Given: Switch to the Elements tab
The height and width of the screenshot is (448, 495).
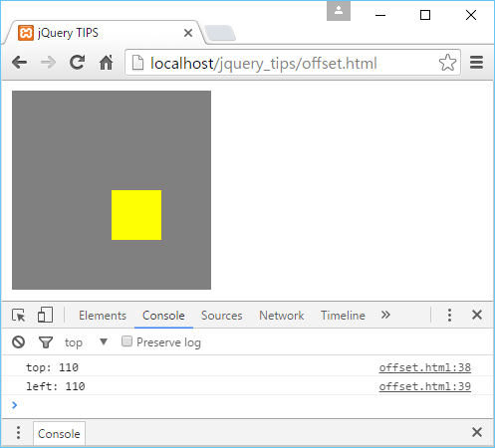Looking at the screenshot, I should click(x=103, y=316).
